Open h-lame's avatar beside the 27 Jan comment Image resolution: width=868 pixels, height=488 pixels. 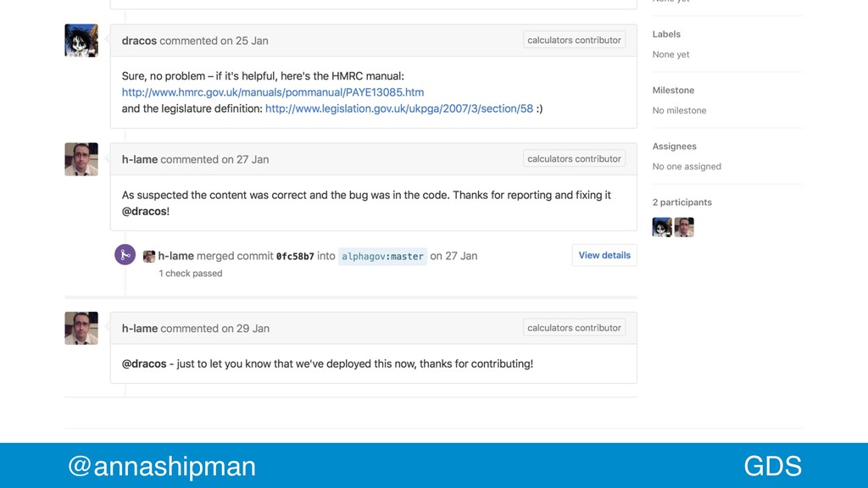[x=81, y=159]
